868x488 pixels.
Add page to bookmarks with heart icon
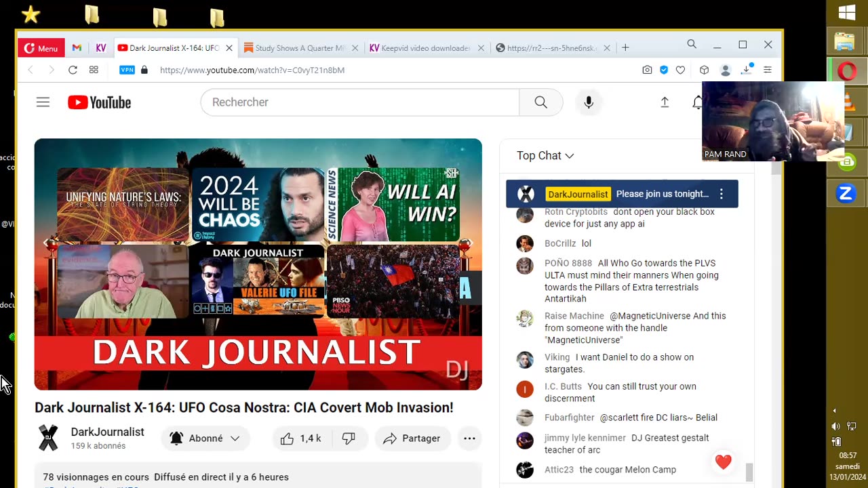(680, 70)
